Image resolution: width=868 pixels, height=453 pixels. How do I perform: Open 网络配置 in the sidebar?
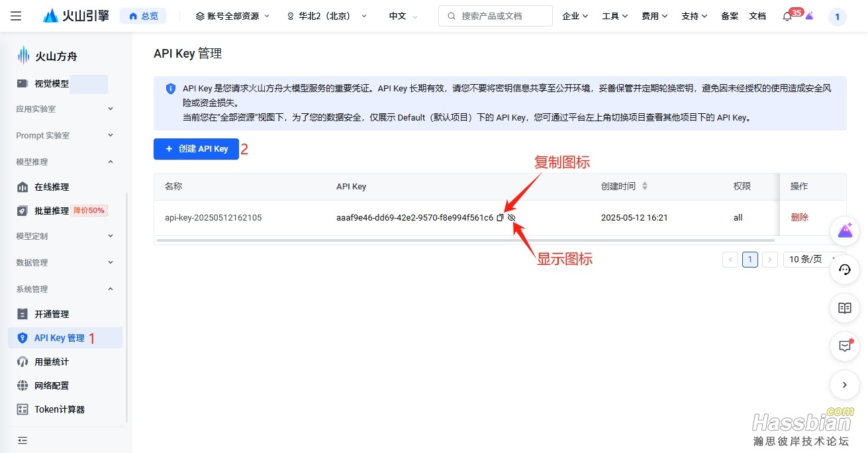(52, 385)
